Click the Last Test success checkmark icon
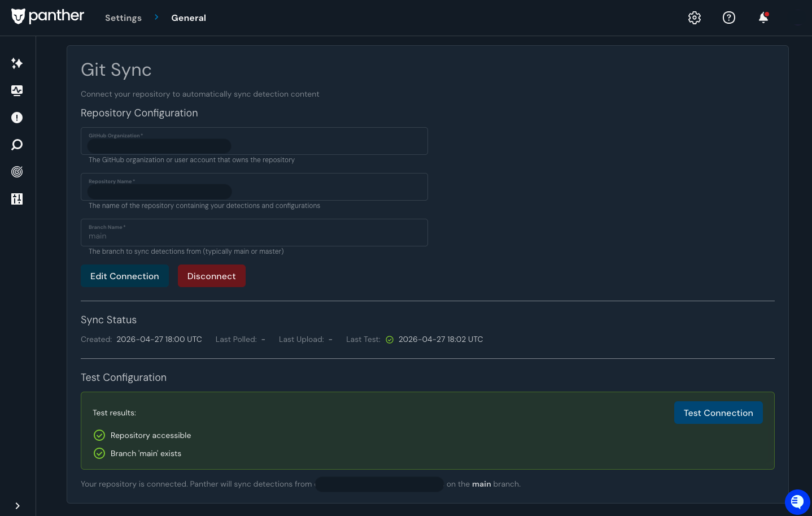The image size is (812, 516). coord(390,340)
